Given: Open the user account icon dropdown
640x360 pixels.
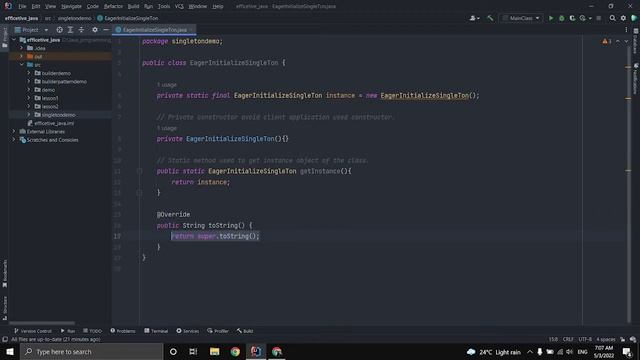Looking at the screenshot, I should click(474, 18).
